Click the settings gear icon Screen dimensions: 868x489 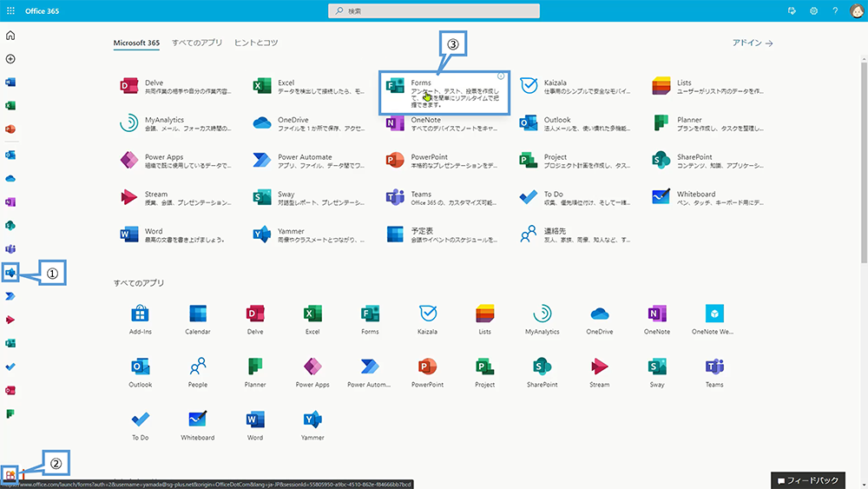click(x=813, y=10)
